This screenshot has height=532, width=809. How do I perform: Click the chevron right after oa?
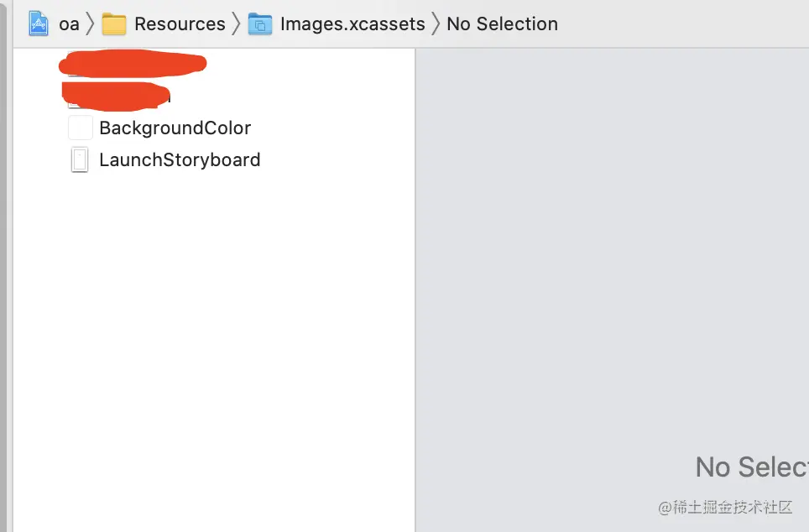click(x=90, y=23)
